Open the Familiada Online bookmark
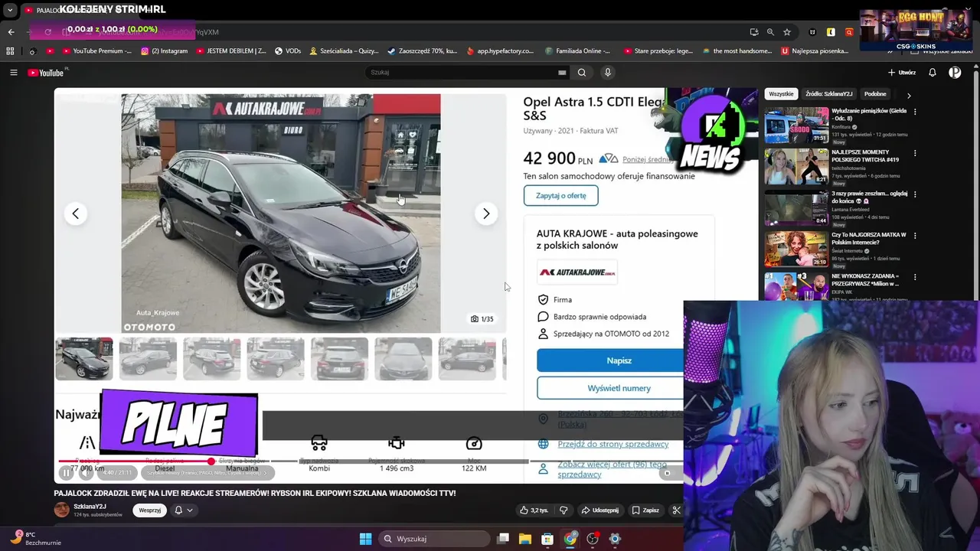 [578, 51]
